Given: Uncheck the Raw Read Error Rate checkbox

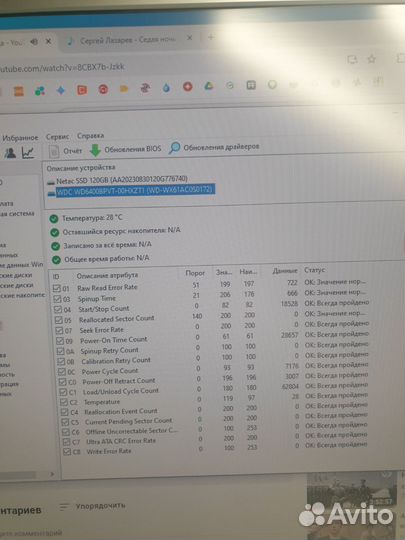Looking at the screenshot, I should (x=57, y=288).
